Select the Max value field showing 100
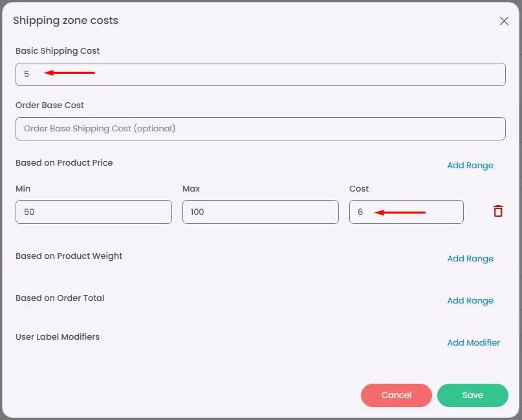This screenshot has height=420, width=522. pos(260,212)
